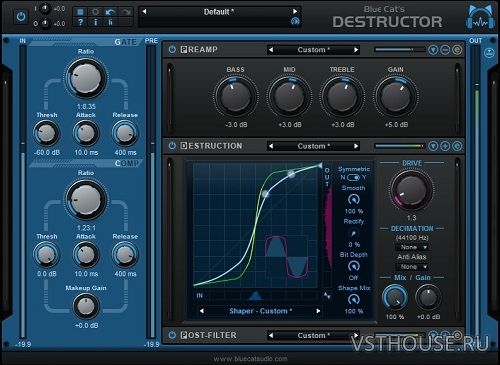
Task: Click the Drive knob
Action: tap(412, 191)
